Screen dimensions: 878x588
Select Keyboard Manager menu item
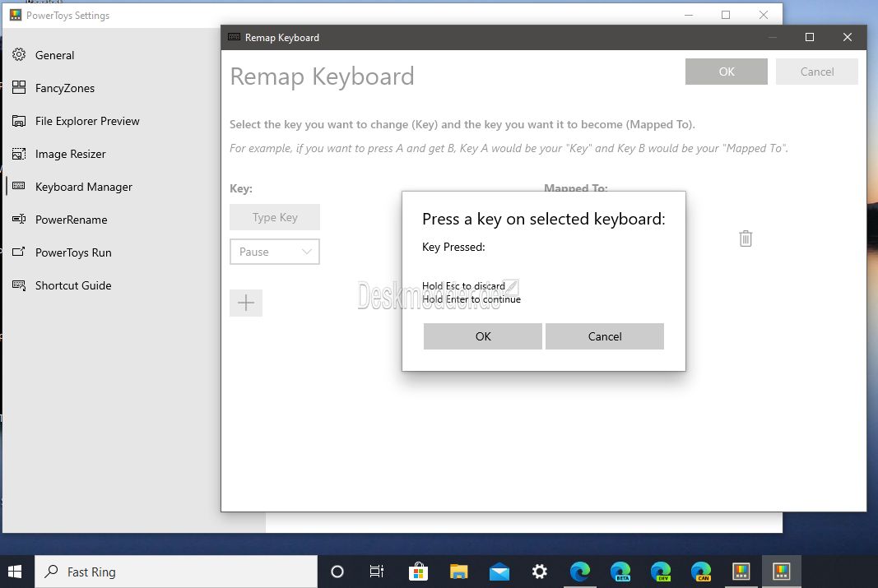pos(84,187)
